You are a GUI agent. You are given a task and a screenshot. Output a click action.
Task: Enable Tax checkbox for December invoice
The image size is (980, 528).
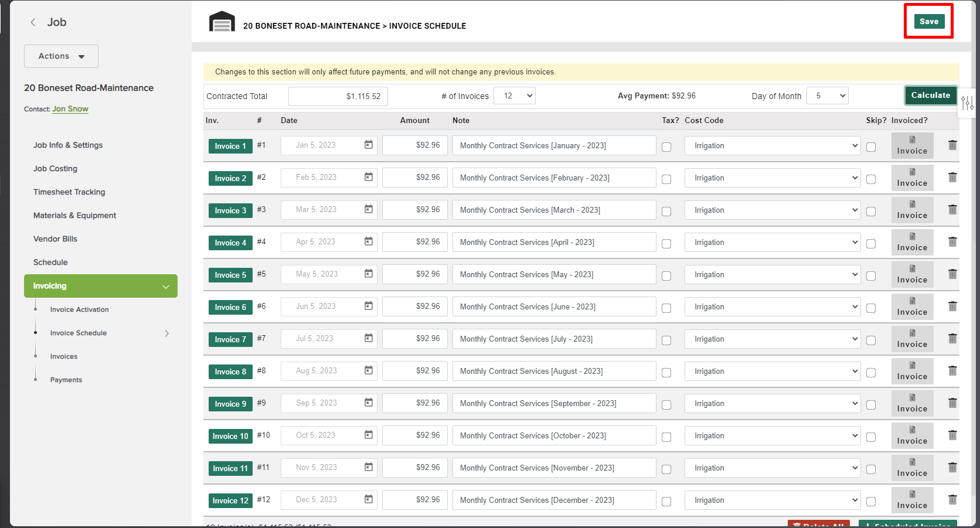coord(666,502)
